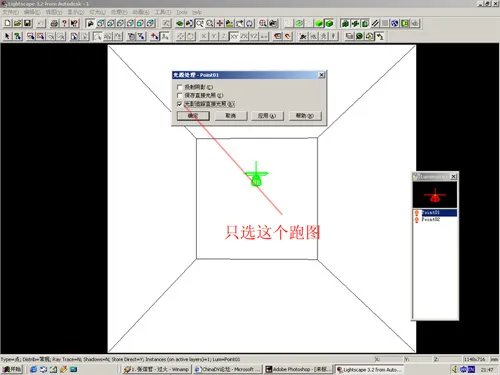Click the context help arrow-question icon
Viewport: 500px width, 375px height.
coord(74,23)
